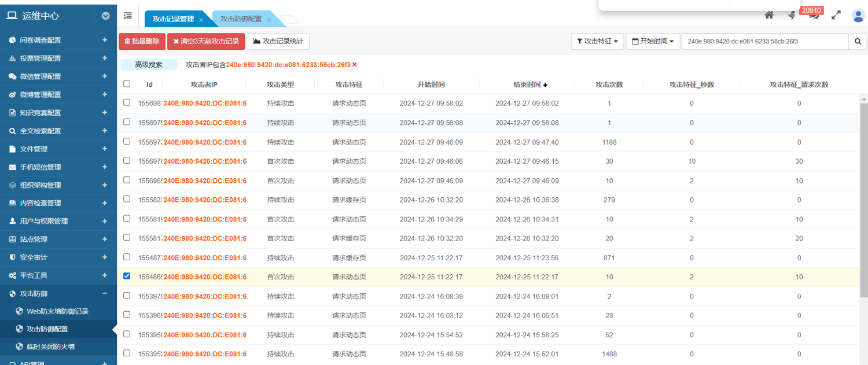This screenshot has height=365, width=868.
Task: Uncheck the checked row dated 2024-12-25 11:22:17
Action: (127, 276)
